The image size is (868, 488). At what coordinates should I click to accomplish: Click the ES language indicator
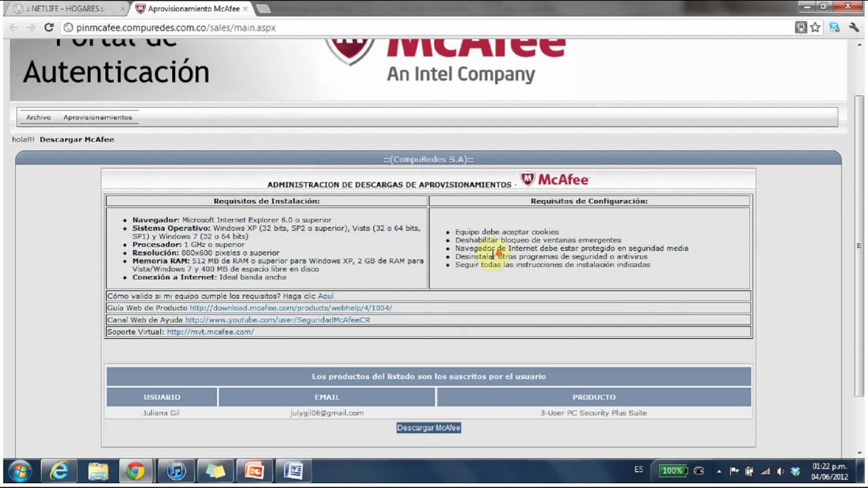tap(639, 470)
